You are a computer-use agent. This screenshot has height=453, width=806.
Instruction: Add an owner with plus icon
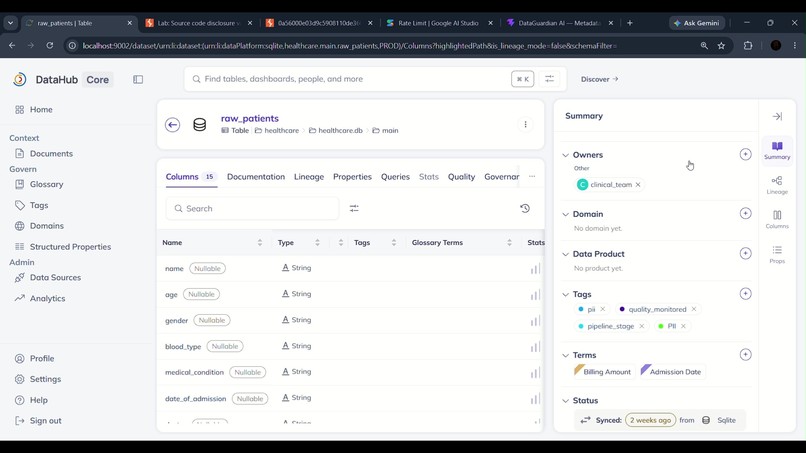pyautogui.click(x=745, y=154)
